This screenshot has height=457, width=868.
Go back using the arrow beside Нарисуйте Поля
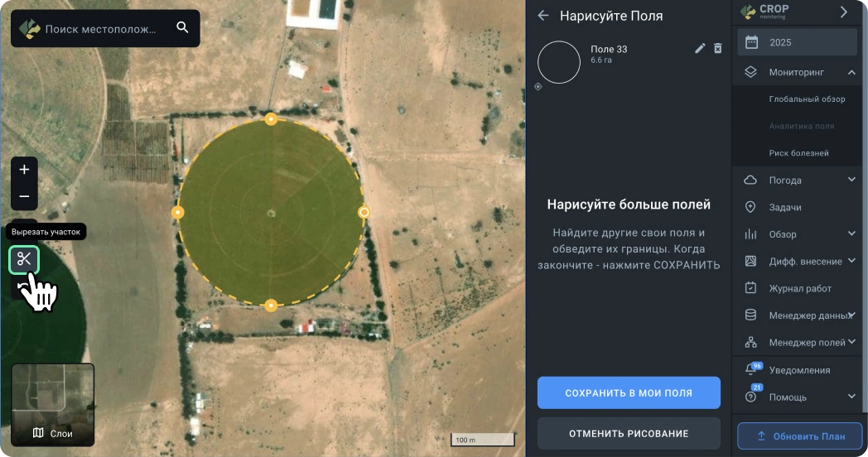[543, 16]
